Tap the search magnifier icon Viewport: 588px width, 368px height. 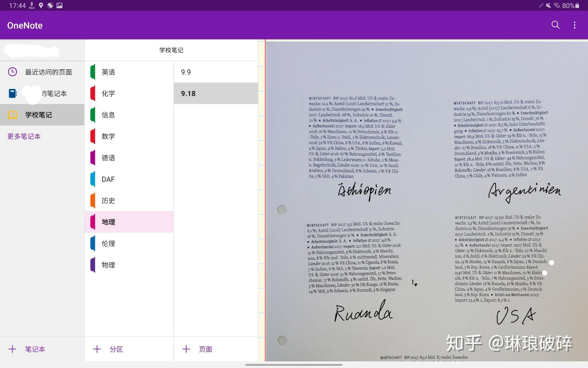(x=555, y=25)
